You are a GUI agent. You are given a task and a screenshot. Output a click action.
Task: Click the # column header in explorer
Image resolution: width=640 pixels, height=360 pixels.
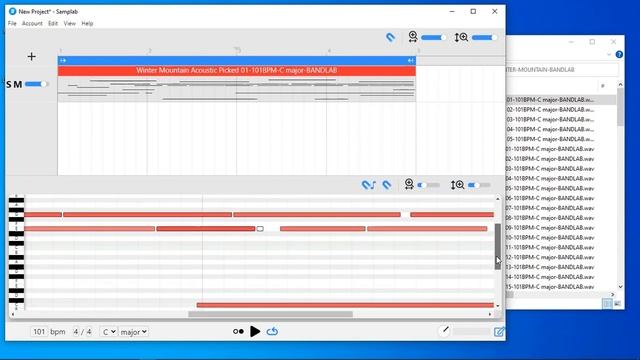[602, 86]
